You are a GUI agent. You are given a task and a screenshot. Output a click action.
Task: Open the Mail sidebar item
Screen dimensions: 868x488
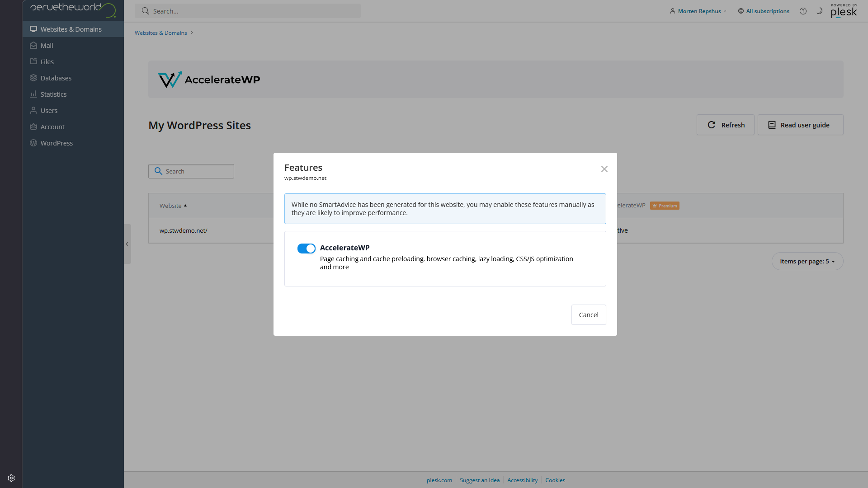point(73,45)
